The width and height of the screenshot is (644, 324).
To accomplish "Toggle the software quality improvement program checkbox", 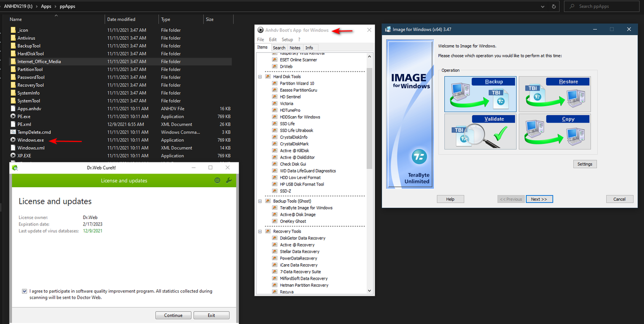I will point(25,291).
